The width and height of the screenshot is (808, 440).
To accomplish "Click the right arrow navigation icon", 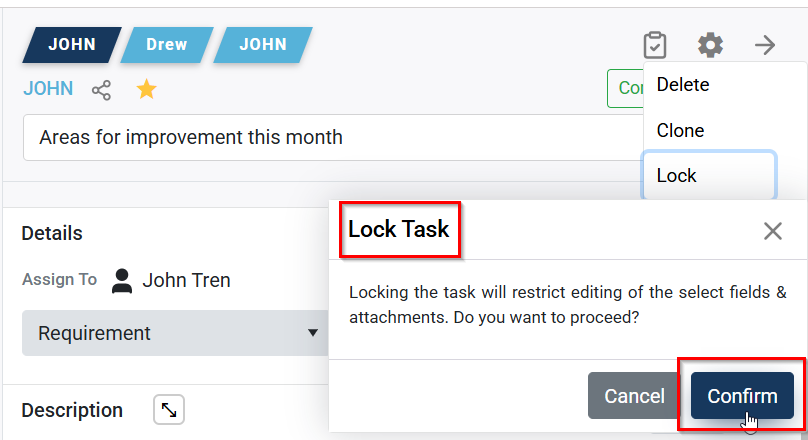I will [x=765, y=45].
